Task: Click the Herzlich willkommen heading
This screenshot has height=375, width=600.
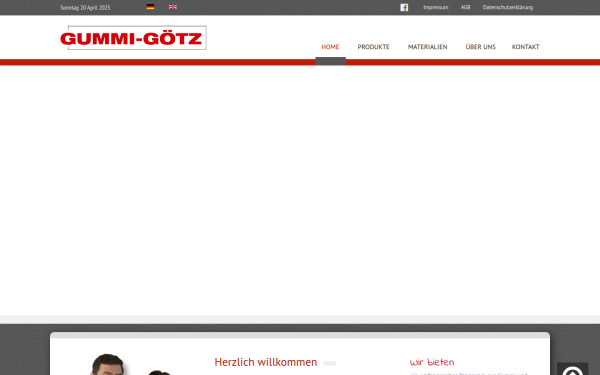Action: (x=266, y=362)
